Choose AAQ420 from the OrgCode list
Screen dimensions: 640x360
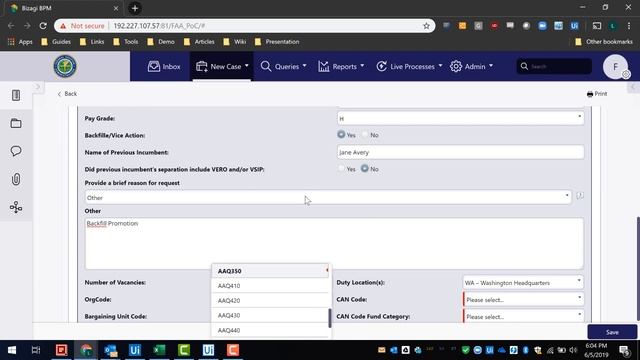(270, 300)
